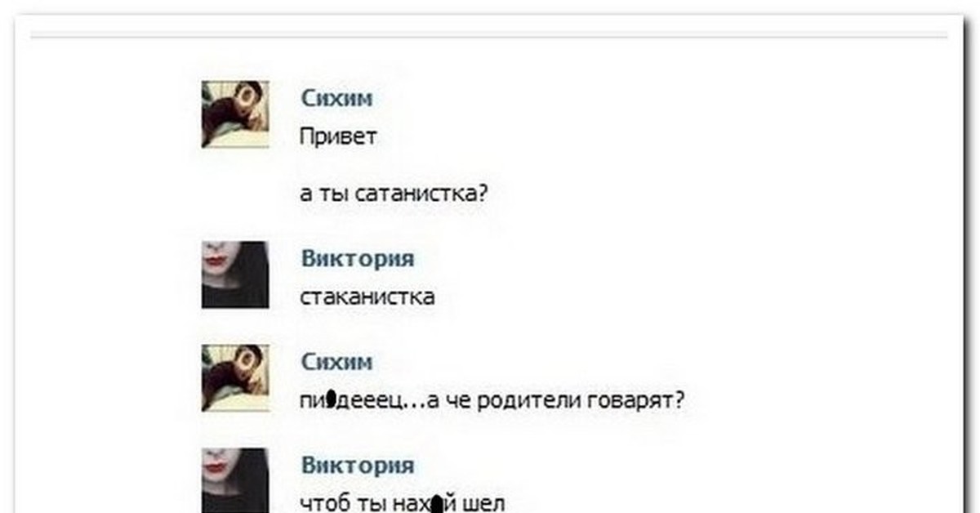Select the message 'а ты сатанистка?'

click(394, 194)
